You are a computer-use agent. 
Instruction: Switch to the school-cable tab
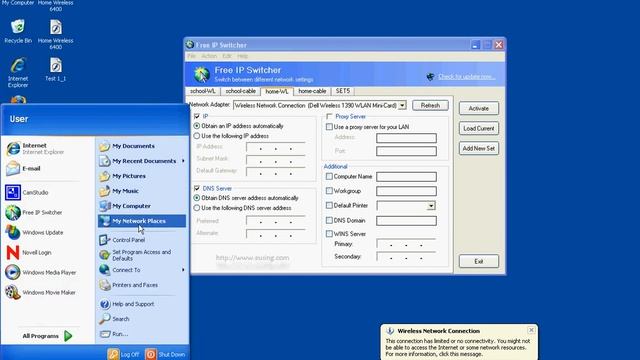coord(240,91)
